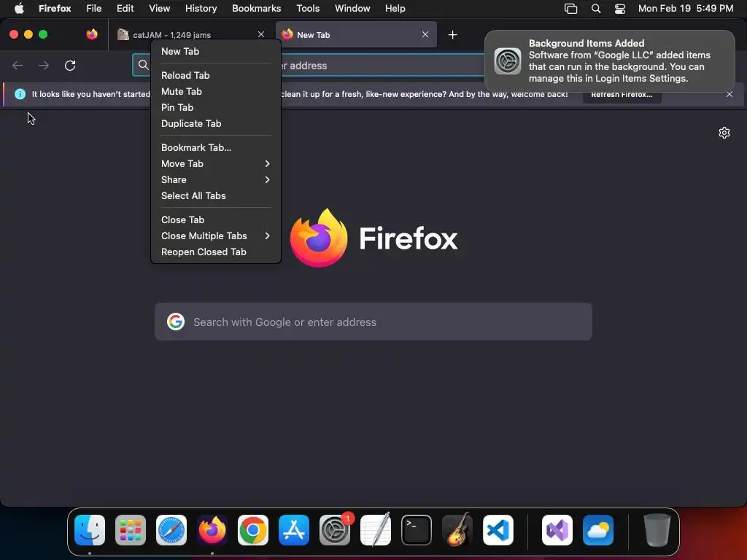Launch Google Chrome from the dock
747x560 pixels.
click(x=253, y=530)
